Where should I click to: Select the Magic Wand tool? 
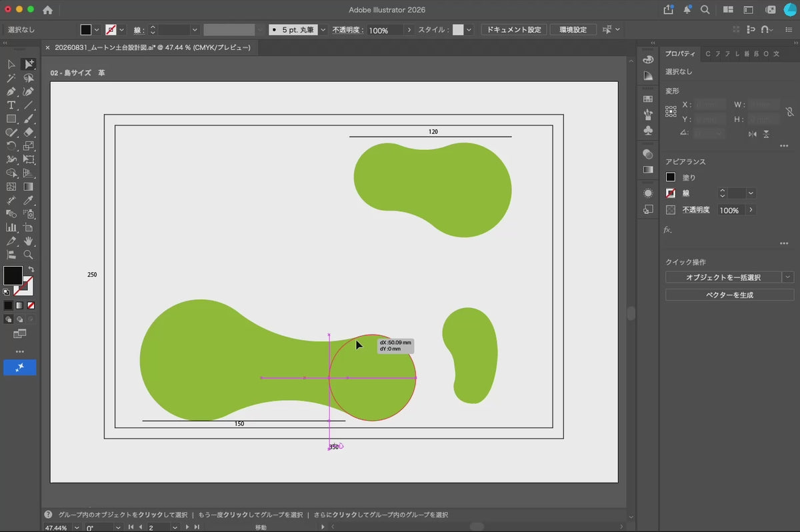[11, 78]
